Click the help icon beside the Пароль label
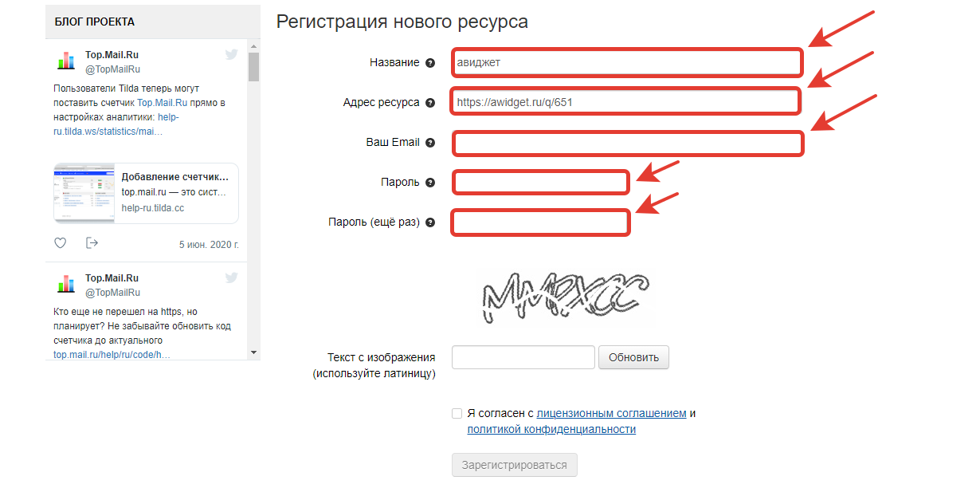The height and width of the screenshot is (496, 980). 430,183
